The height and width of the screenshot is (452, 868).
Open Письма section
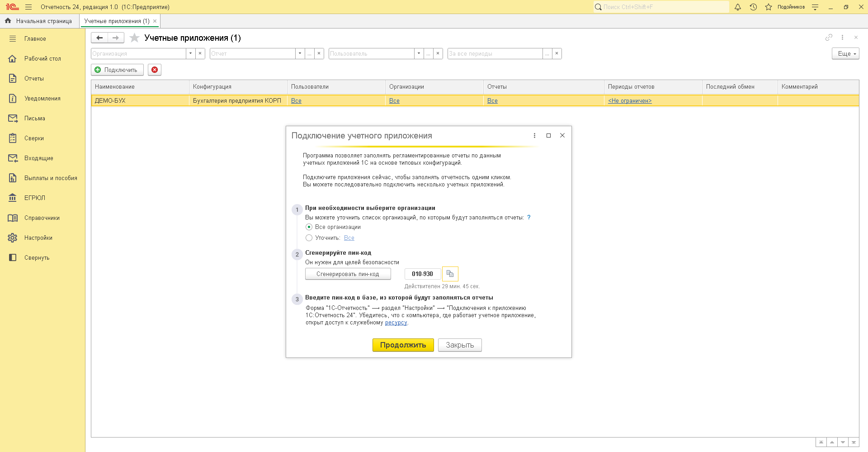point(35,119)
